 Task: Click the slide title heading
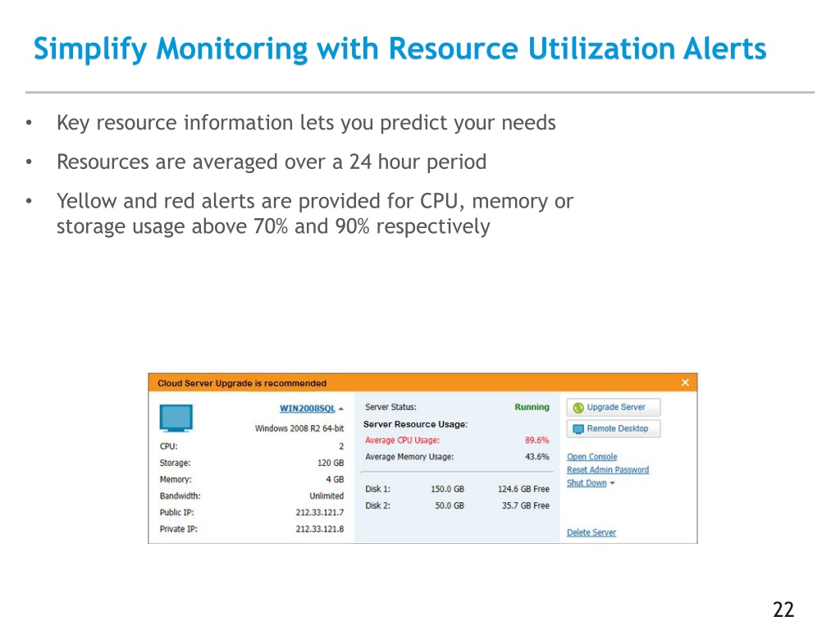click(x=399, y=49)
